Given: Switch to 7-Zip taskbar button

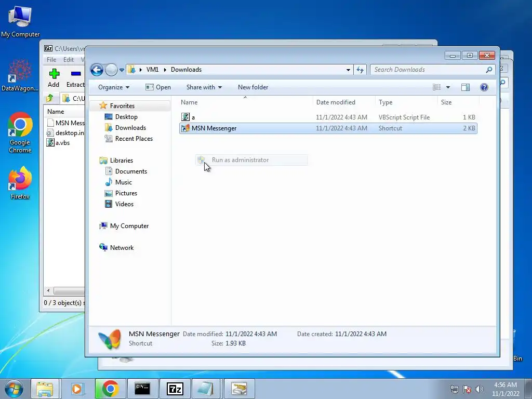Looking at the screenshot, I should [175, 389].
